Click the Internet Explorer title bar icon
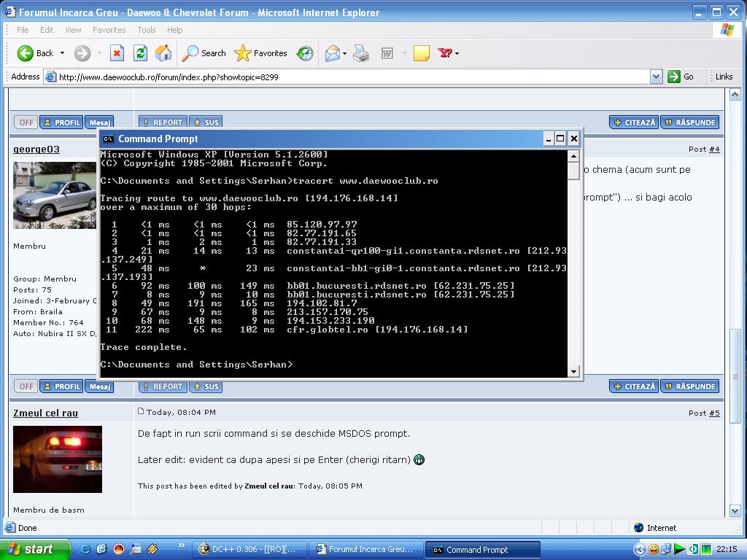The image size is (747, 560). (x=10, y=12)
